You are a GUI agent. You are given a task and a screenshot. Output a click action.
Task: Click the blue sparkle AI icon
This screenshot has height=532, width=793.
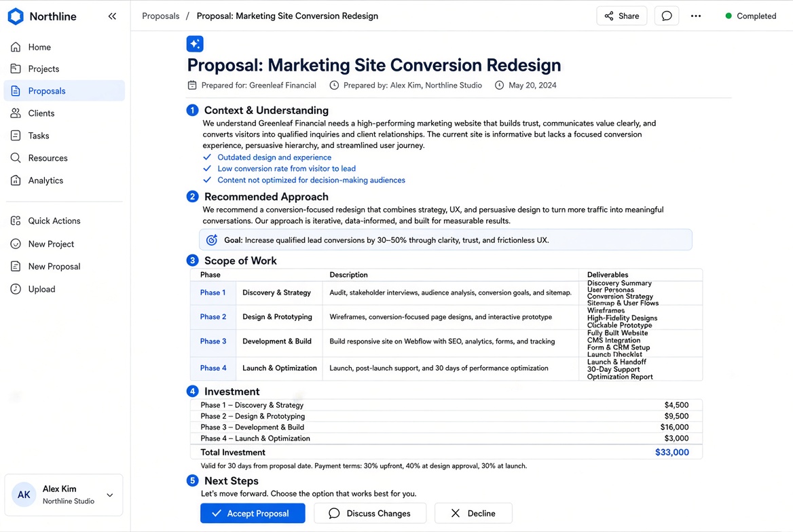coord(195,43)
